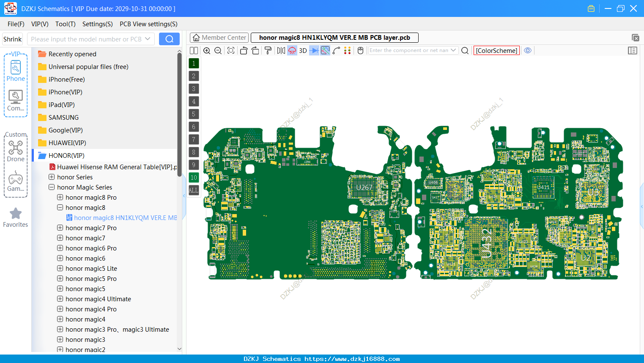The height and width of the screenshot is (363, 644).
Task: Open the Settings(S) menu
Action: click(x=98, y=24)
